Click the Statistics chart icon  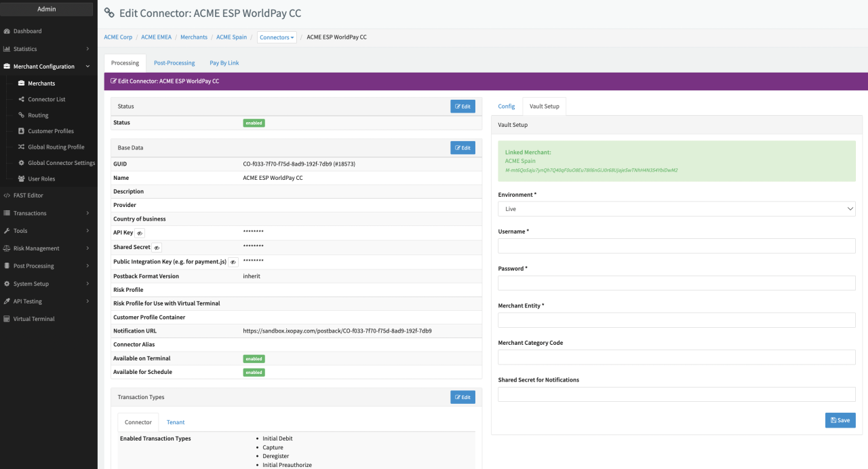[x=7, y=49]
